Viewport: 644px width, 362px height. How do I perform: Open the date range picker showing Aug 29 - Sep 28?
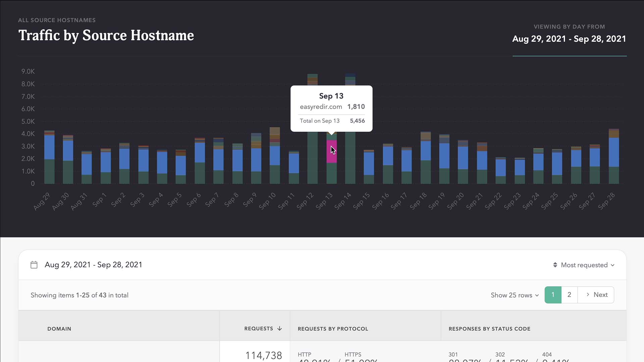pos(93,264)
